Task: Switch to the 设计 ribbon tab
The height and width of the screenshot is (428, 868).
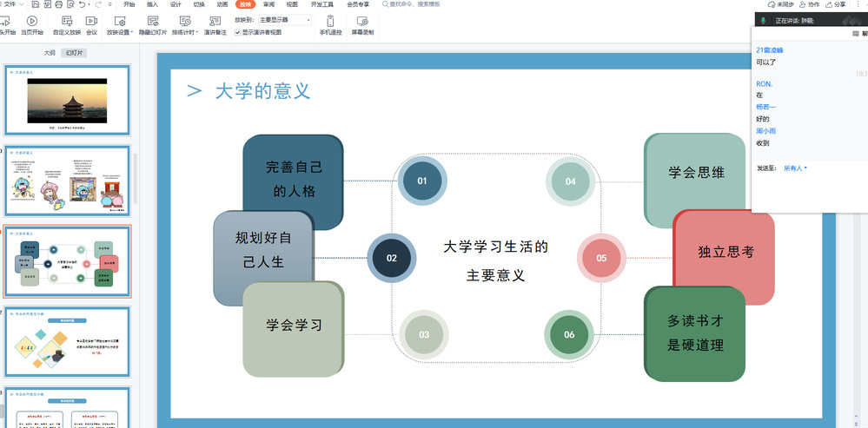Action: 176,4
